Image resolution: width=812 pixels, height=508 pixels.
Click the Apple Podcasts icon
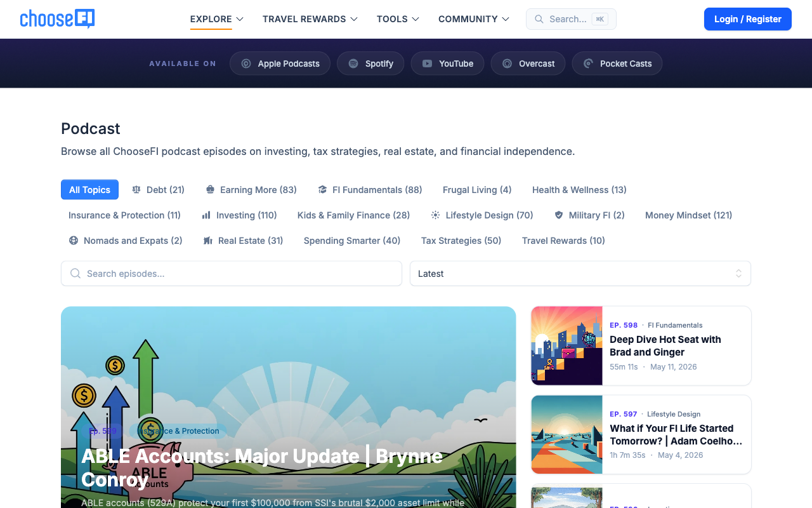pyautogui.click(x=246, y=63)
